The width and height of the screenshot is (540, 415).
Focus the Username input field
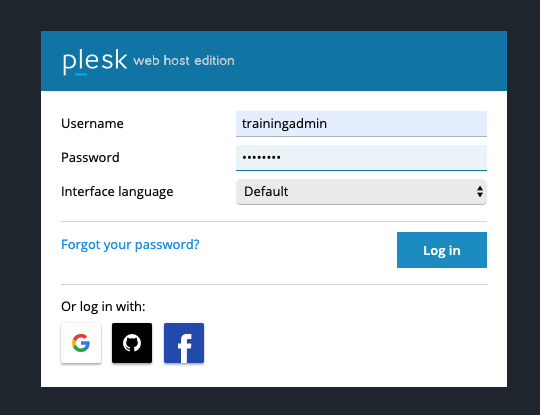[361, 124]
